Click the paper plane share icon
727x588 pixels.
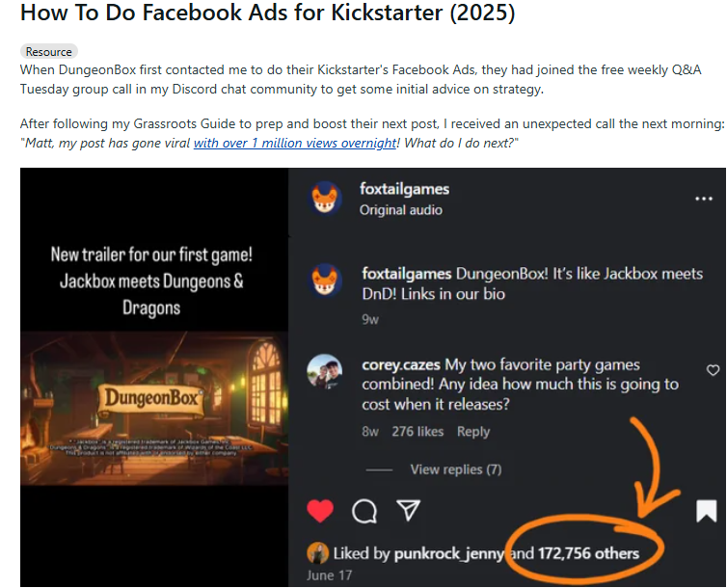pos(409,510)
